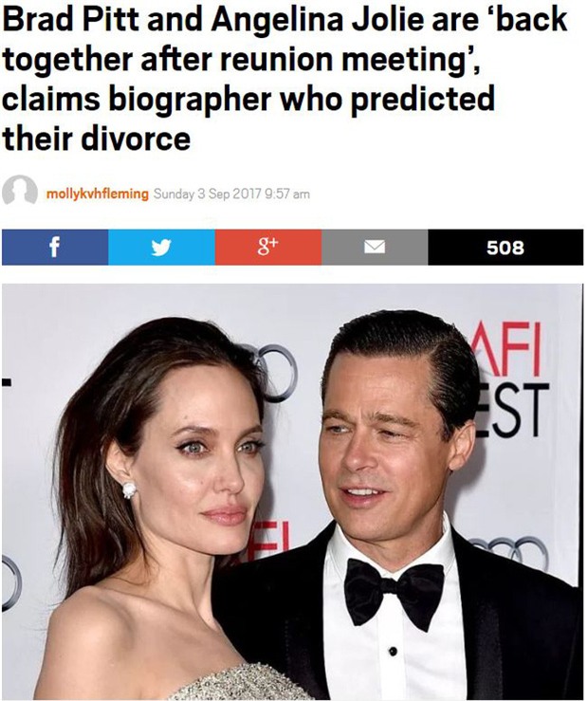The width and height of the screenshot is (588, 701).
Task: Click the woman's pearl earring
Action: (129, 490)
